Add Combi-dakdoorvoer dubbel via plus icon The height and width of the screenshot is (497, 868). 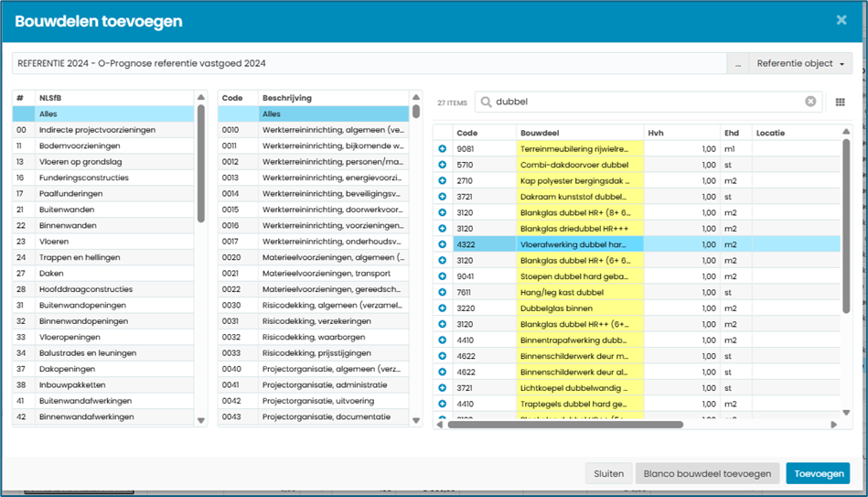click(x=442, y=165)
